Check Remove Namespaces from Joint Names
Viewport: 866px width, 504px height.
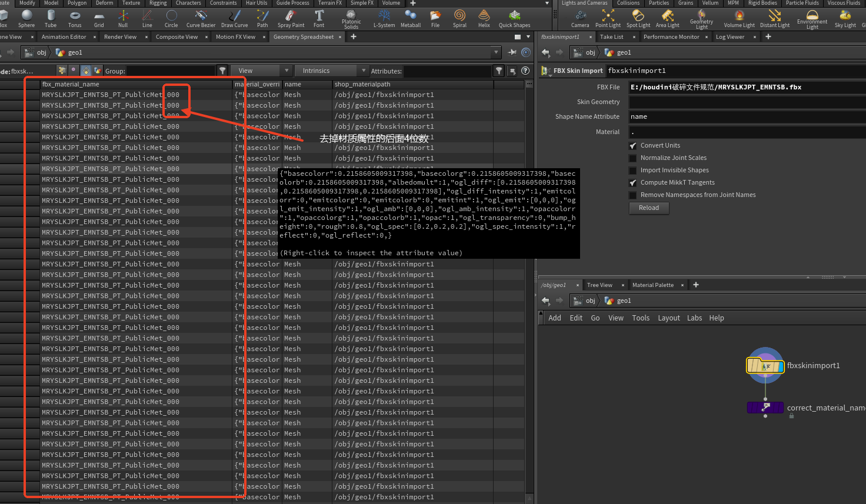click(x=633, y=195)
